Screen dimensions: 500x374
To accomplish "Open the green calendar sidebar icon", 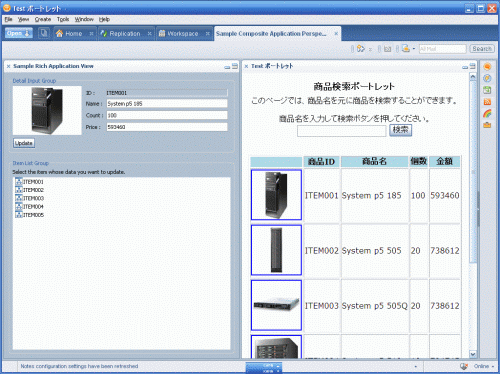I will click(487, 90).
